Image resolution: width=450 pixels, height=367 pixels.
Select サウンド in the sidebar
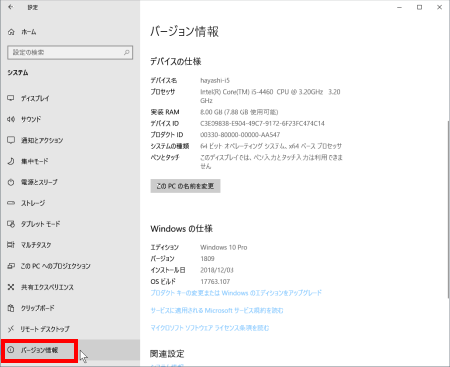(70, 119)
